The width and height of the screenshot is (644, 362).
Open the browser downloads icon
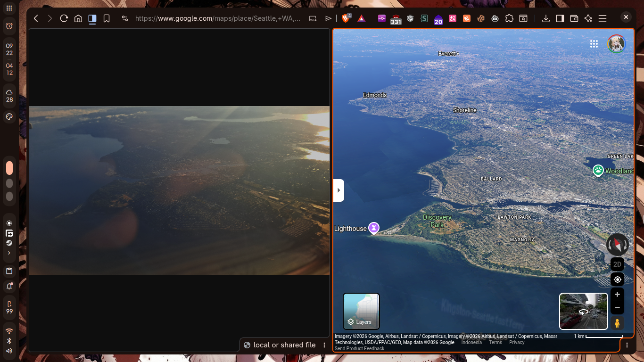click(545, 18)
